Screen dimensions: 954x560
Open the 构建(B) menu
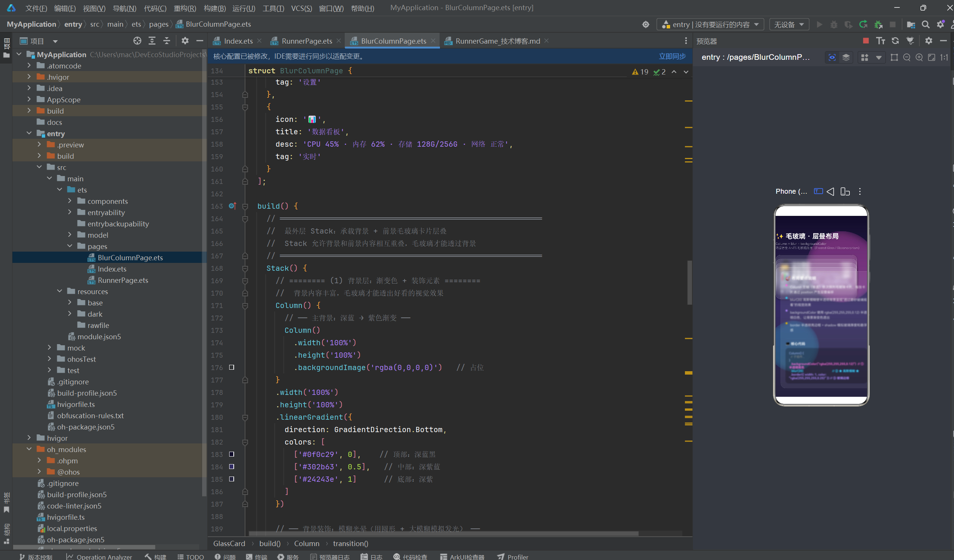coord(215,8)
